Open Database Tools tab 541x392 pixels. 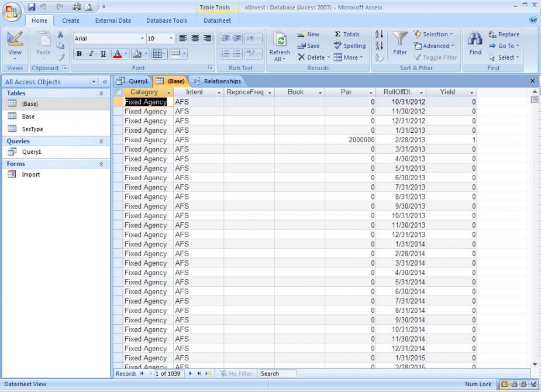click(x=167, y=20)
